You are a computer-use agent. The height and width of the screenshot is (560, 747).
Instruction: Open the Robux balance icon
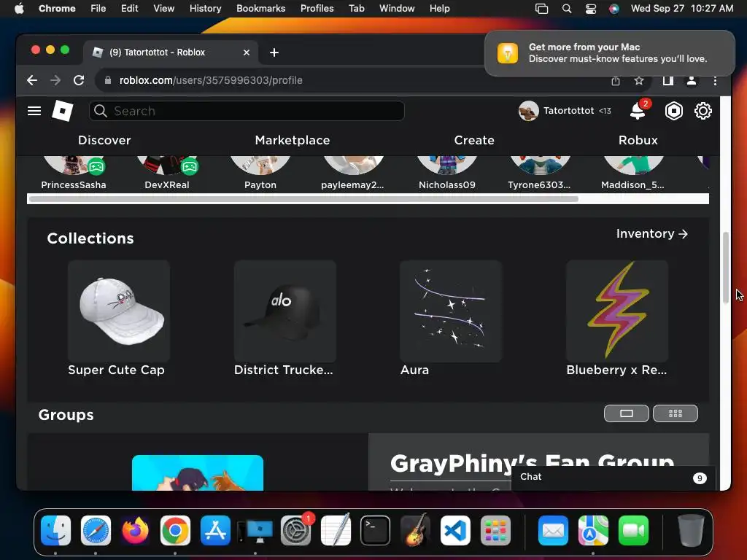pos(673,111)
